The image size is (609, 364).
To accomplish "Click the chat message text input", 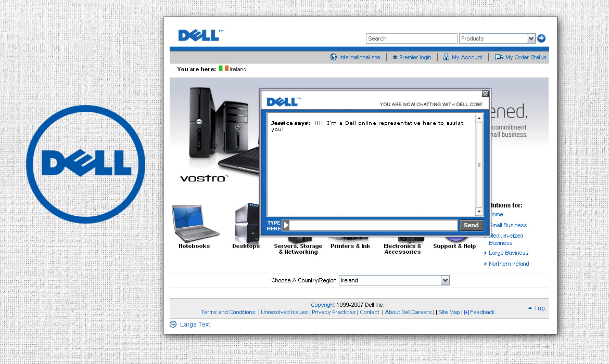I will tap(373, 225).
